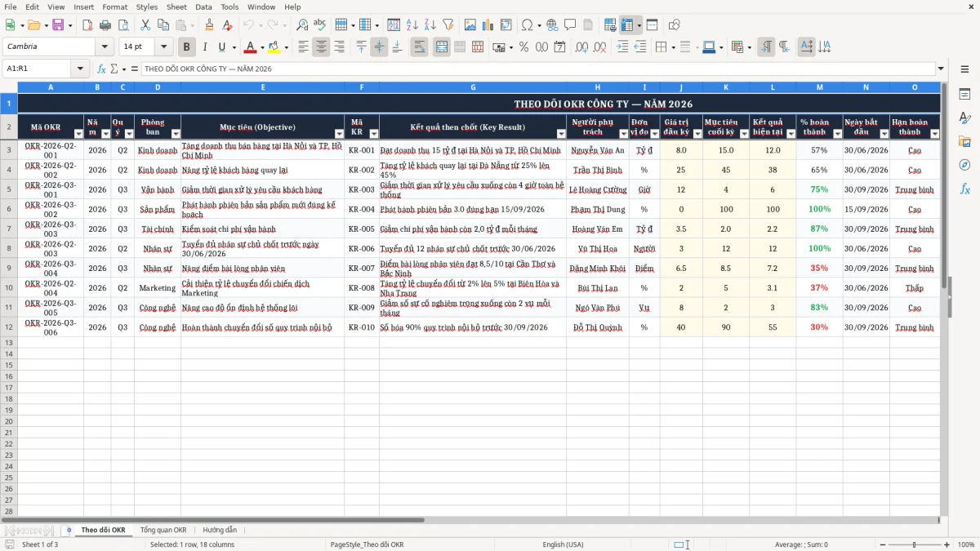
Task: Switch to the Hướng dẫn sheet
Action: pos(220,530)
